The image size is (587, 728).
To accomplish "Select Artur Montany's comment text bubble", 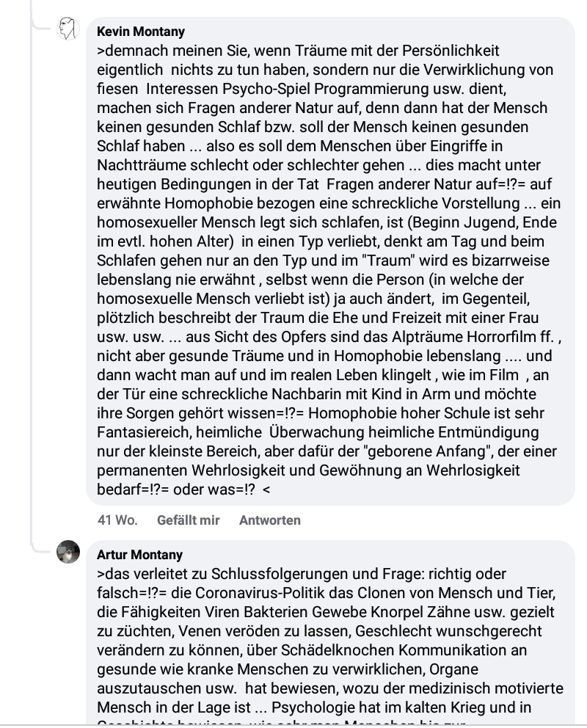I will point(330,633).
